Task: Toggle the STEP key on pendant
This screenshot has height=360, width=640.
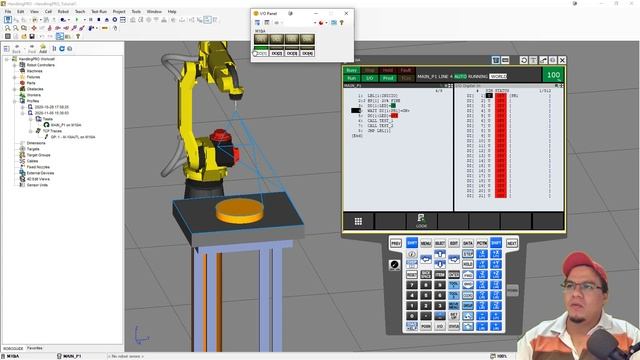Action: (468, 254)
